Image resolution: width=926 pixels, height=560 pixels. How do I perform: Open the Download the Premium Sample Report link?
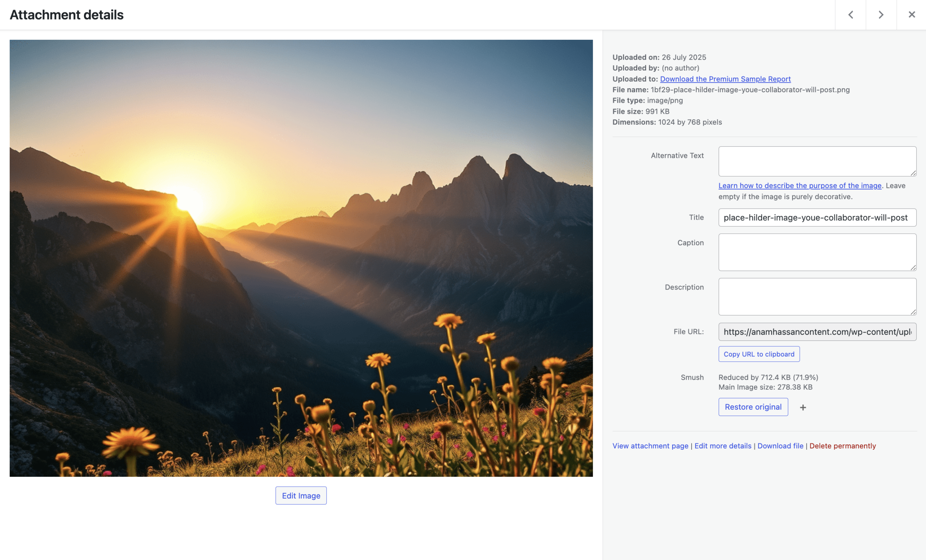[725, 79]
